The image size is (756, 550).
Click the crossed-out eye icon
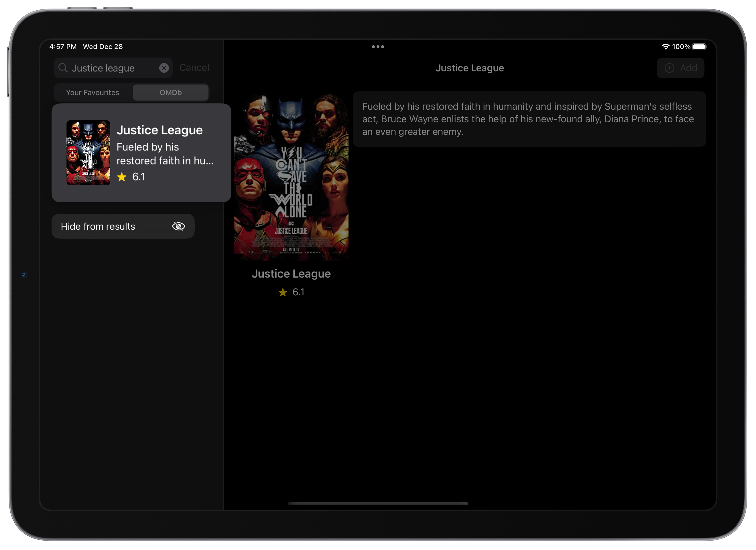178,227
